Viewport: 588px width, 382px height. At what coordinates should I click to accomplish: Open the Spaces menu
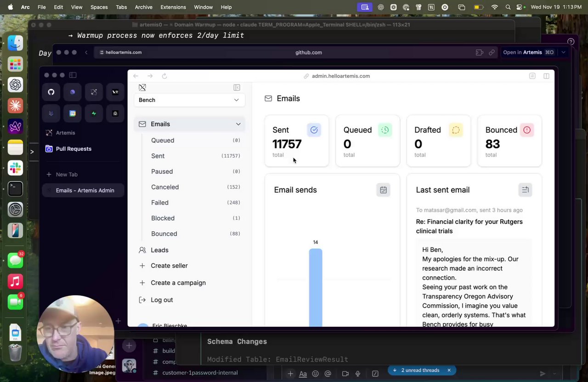(99, 7)
